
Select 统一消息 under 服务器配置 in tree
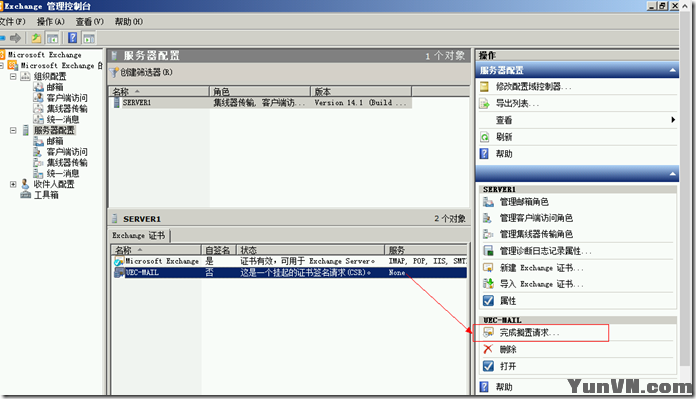coord(63,173)
